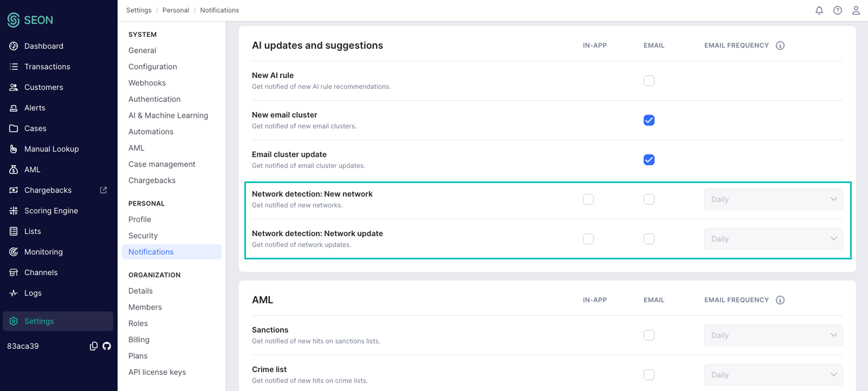
Task: Enable email for Crime list
Action: 649,374
